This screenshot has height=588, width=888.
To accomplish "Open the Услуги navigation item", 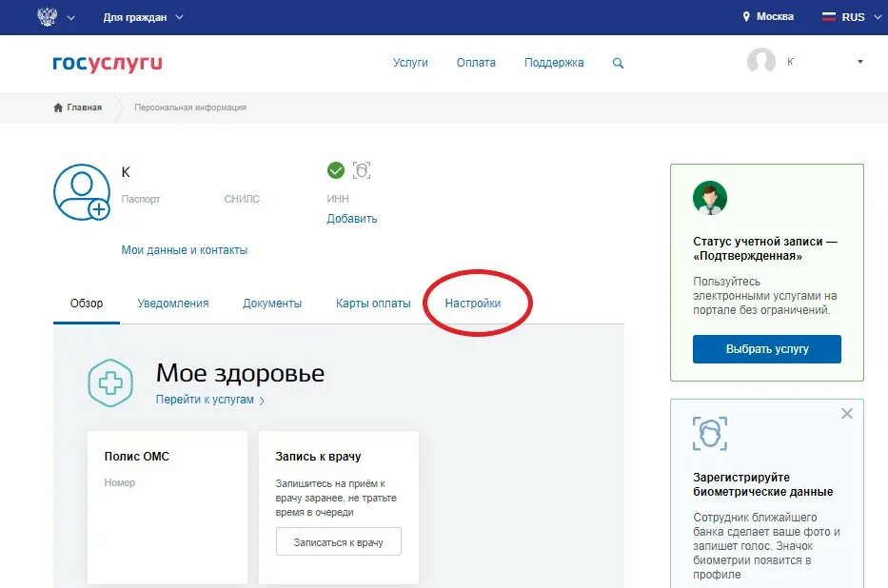I will (x=410, y=63).
